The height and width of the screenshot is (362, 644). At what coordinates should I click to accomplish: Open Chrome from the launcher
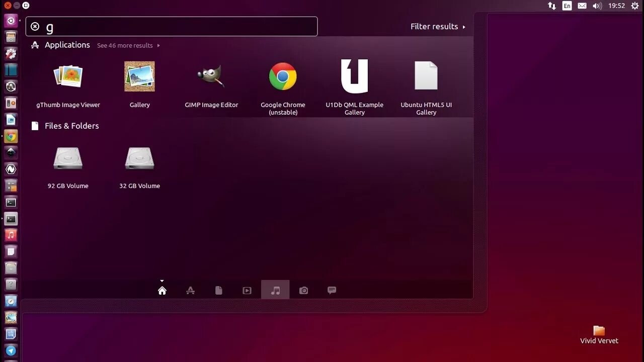point(11,136)
